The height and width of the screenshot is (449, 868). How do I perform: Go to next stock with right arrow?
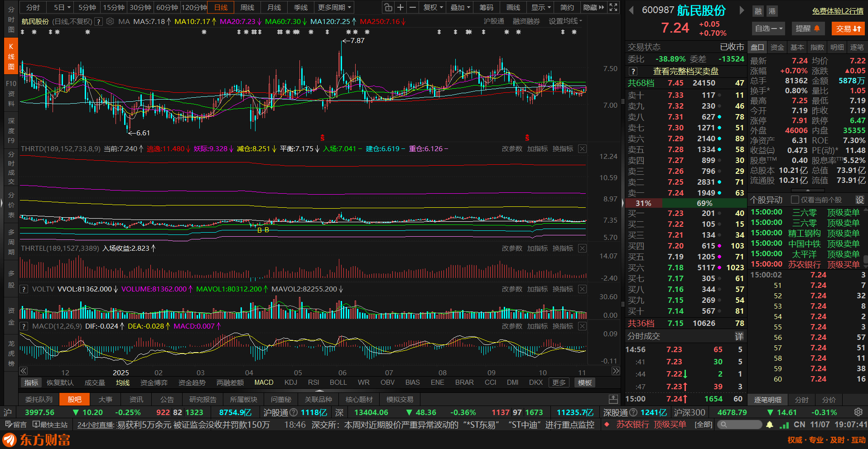742,10
